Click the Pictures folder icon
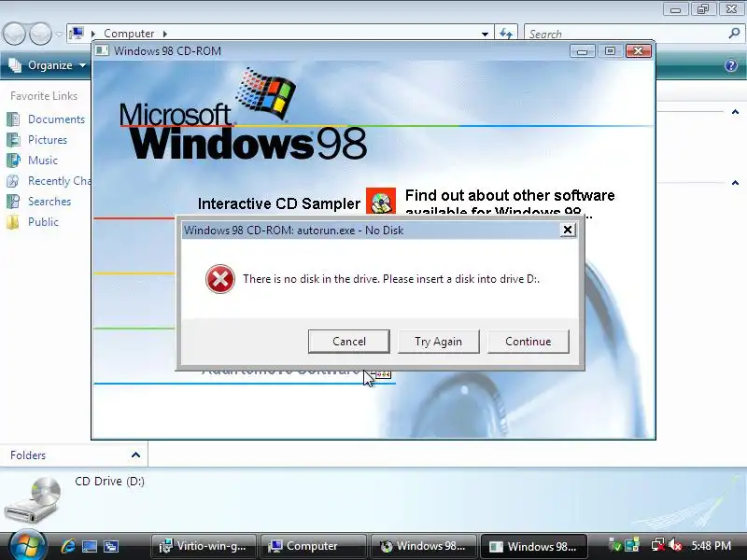747x560 pixels. coord(13,139)
